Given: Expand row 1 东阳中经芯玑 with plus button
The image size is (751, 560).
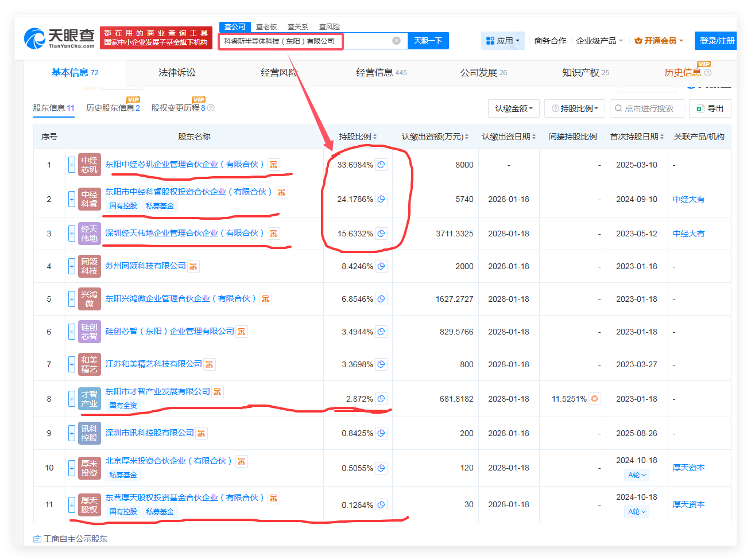Looking at the screenshot, I should point(72,165).
